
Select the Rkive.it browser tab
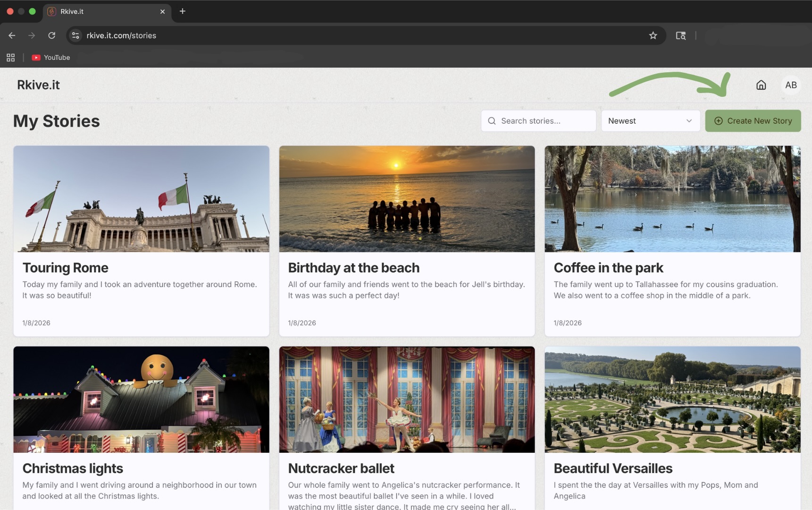[x=107, y=11]
